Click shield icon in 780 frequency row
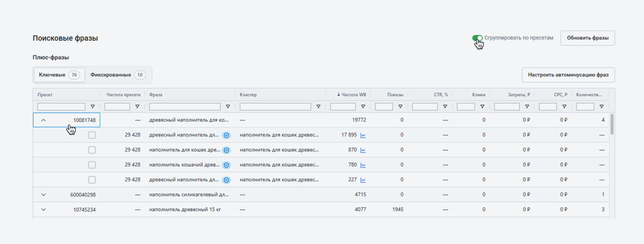 (226, 165)
